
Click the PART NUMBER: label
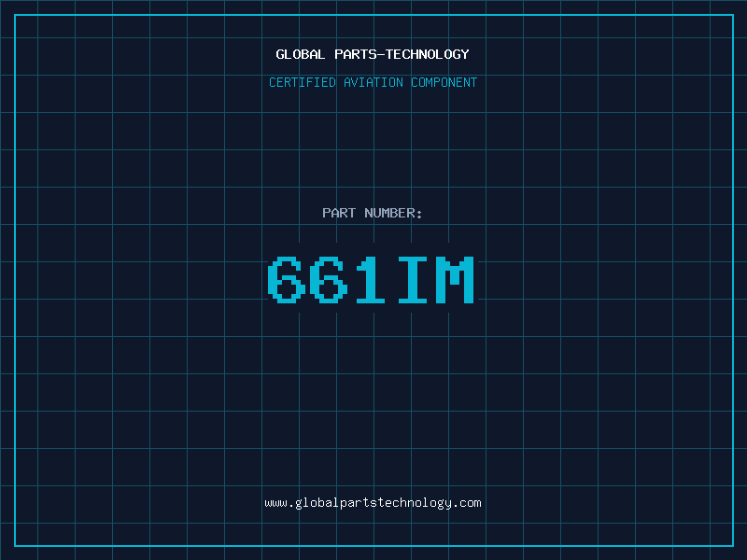coord(373,213)
